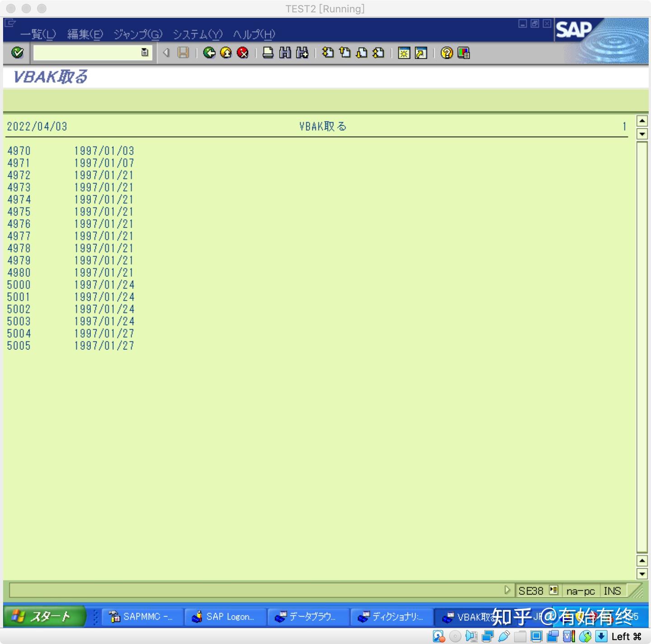This screenshot has height=644, width=651.
Task: Open the Customize Local Layout icon
Action: click(464, 53)
